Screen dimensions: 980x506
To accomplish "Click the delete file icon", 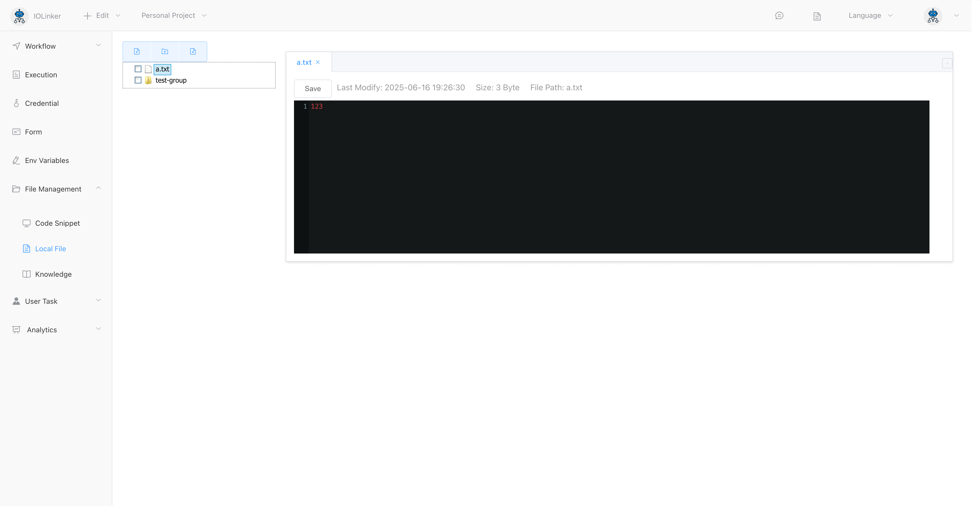I will [193, 51].
